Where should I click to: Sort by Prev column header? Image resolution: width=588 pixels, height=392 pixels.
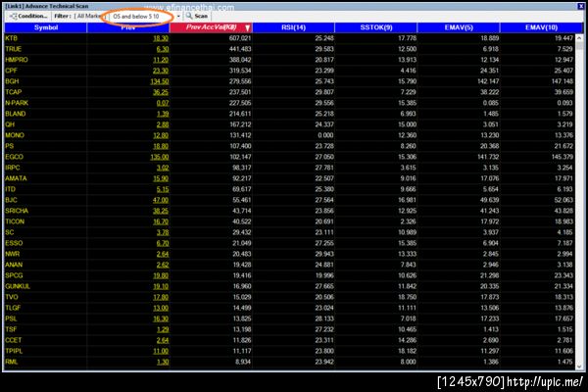[128, 27]
